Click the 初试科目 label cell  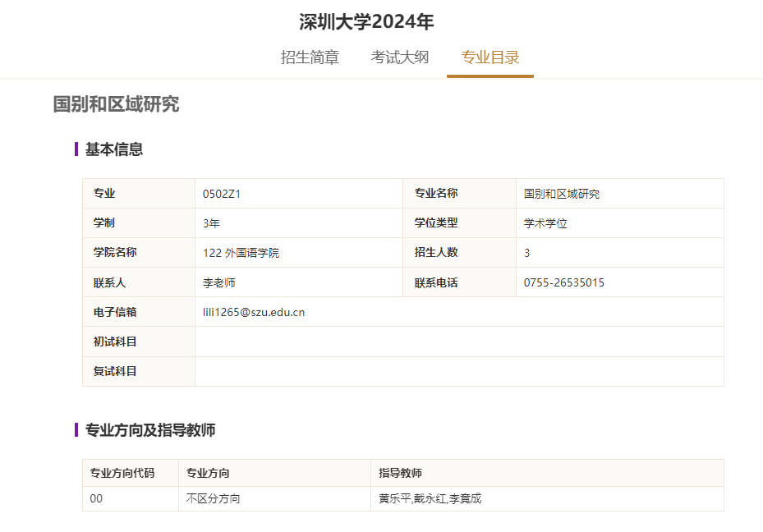(139, 342)
